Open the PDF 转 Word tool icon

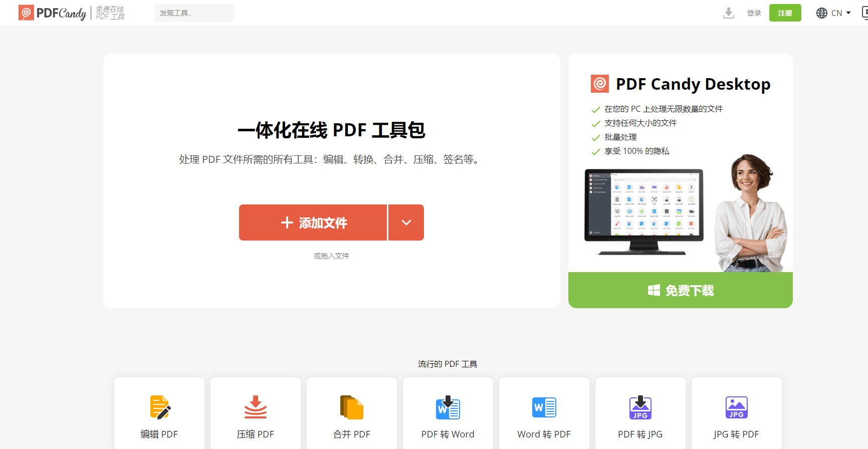448,407
